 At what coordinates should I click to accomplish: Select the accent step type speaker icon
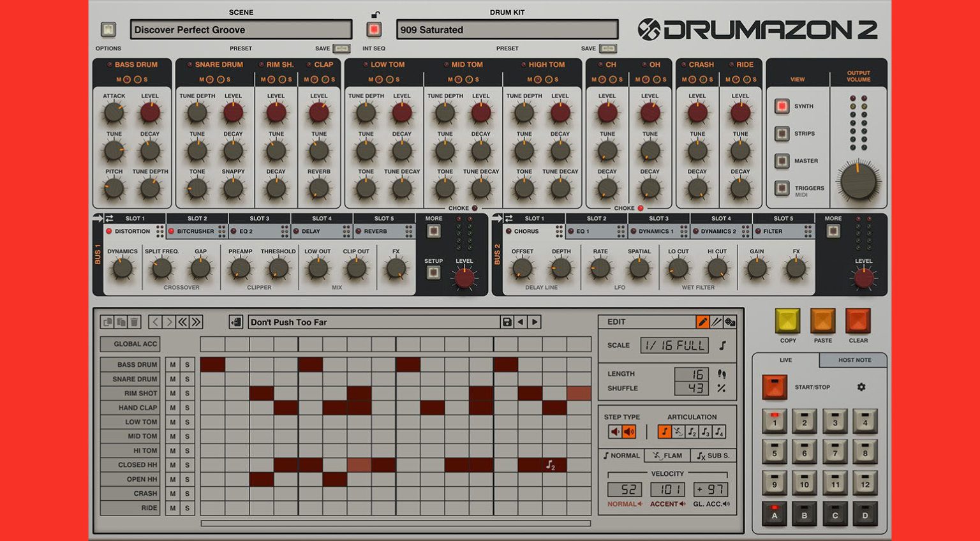pos(628,430)
